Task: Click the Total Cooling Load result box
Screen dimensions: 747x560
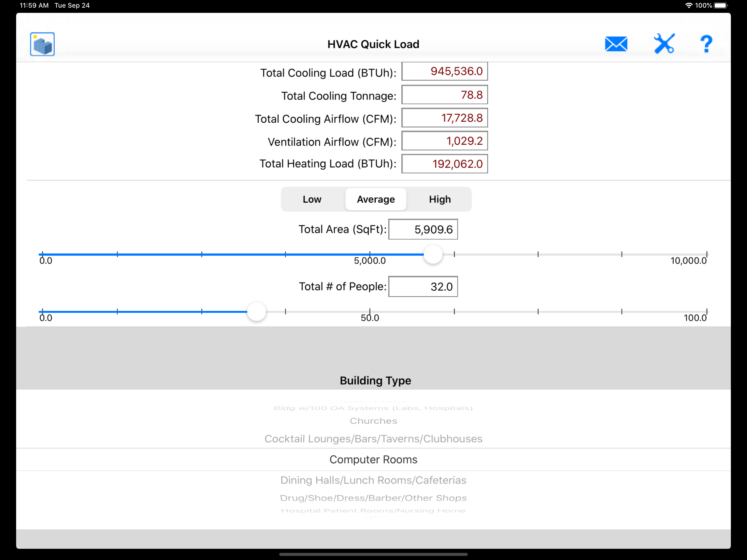Action: [444, 71]
